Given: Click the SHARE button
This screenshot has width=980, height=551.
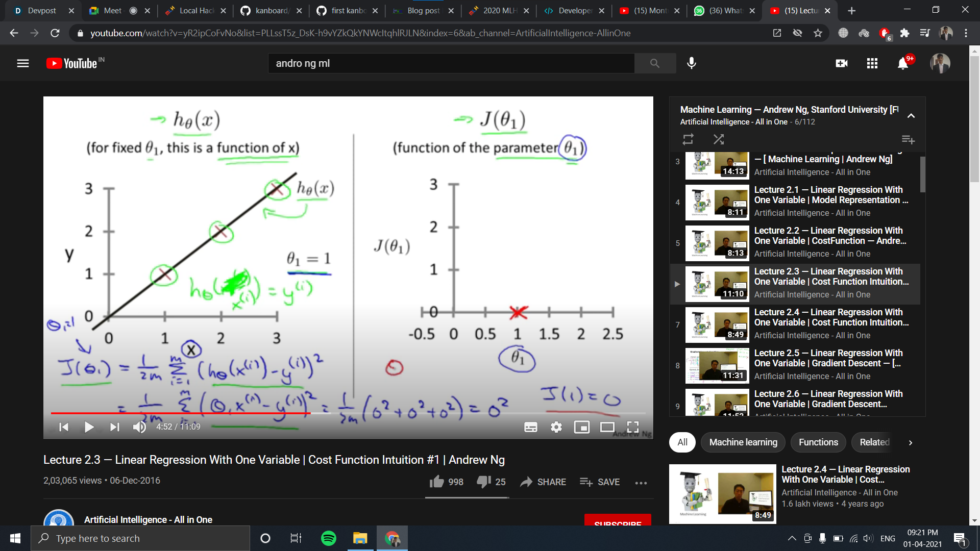Looking at the screenshot, I should tap(543, 482).
